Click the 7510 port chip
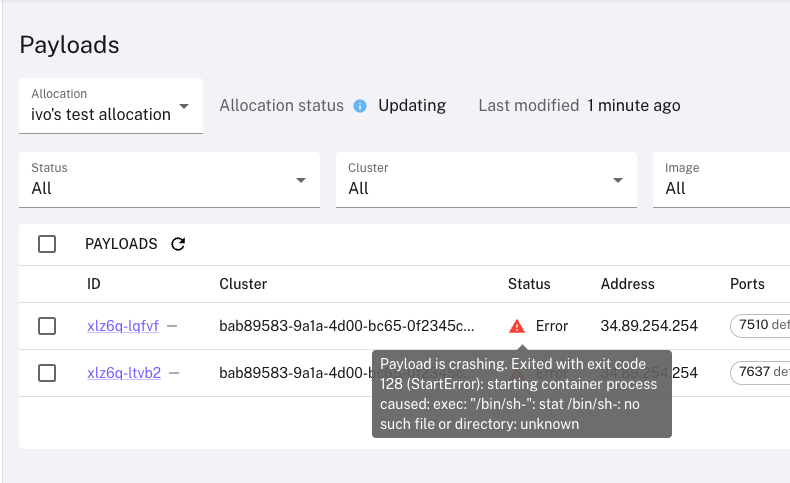This screenshot has height=483, width=790. coord(760,325)
